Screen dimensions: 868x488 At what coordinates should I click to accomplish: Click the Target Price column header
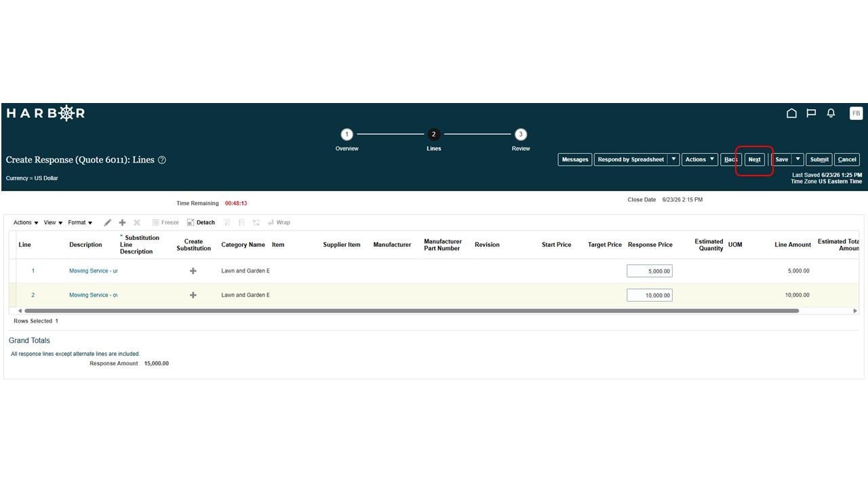tap(605, 245)
